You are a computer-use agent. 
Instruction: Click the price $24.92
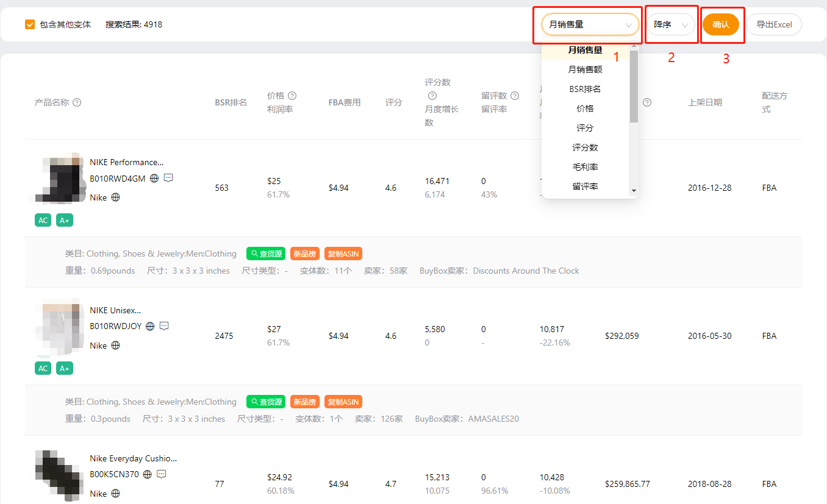(279, 477)
